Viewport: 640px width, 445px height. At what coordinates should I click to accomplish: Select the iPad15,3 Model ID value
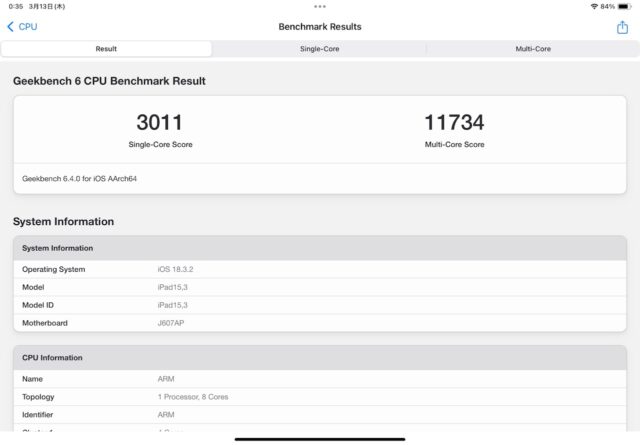(x=173, y=305)
